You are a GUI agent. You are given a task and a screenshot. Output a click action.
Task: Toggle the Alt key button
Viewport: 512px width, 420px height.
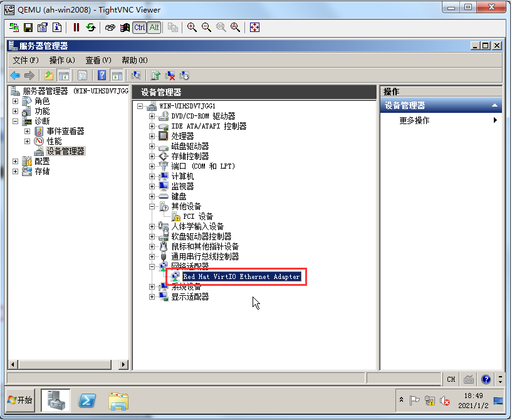[x=154, y=28]
